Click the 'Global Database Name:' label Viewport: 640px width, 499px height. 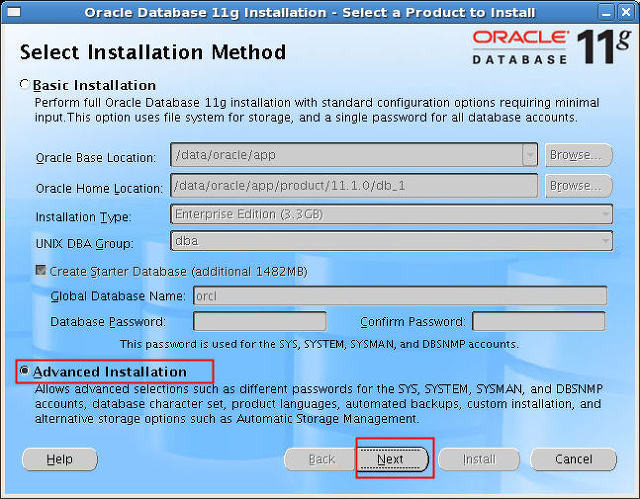coord(118,296)
